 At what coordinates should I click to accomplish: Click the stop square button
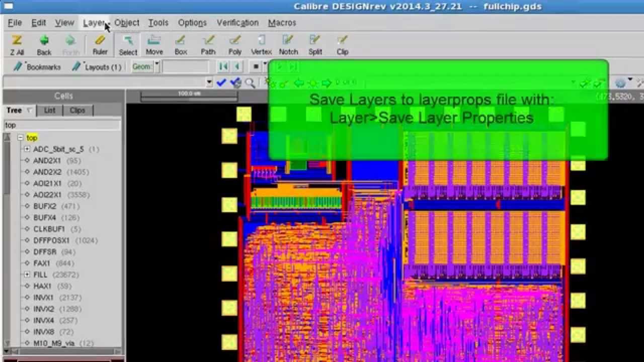click(256, 66)
